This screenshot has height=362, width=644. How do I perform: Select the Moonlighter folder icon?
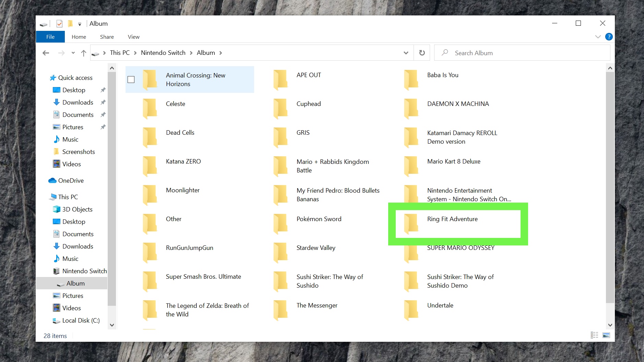150,195
